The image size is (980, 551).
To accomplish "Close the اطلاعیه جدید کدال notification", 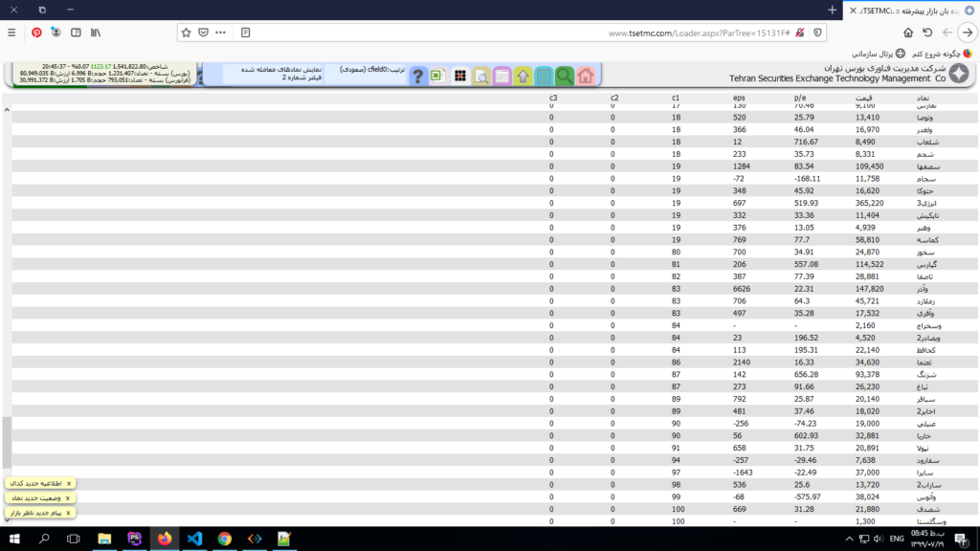I will pos(69,484).
